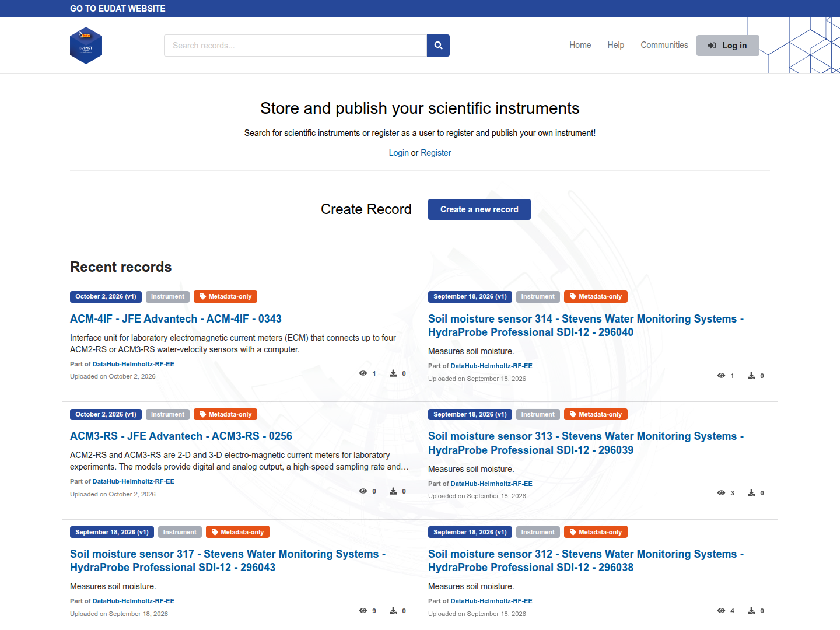
Task: Click the Instrument badge on ACM3-RS record
Action: point(167,415)
